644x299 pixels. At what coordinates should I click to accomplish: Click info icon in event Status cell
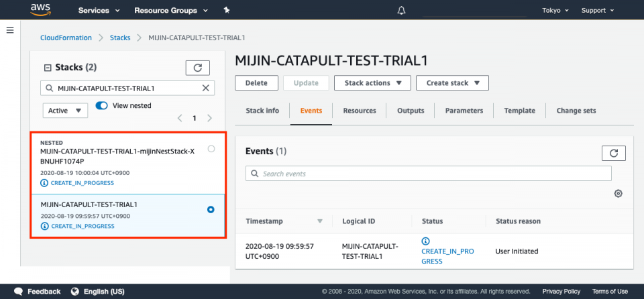click(425, 241)
